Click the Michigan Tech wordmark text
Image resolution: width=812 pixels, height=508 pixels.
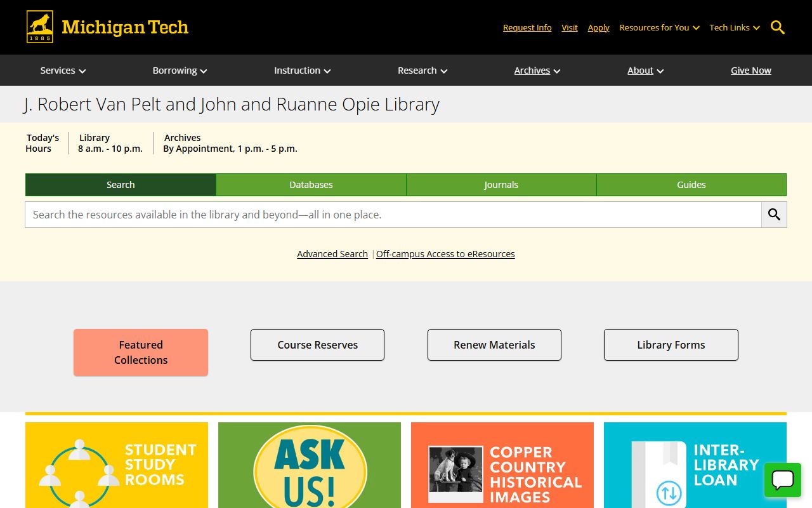click(x=125, y=27)
